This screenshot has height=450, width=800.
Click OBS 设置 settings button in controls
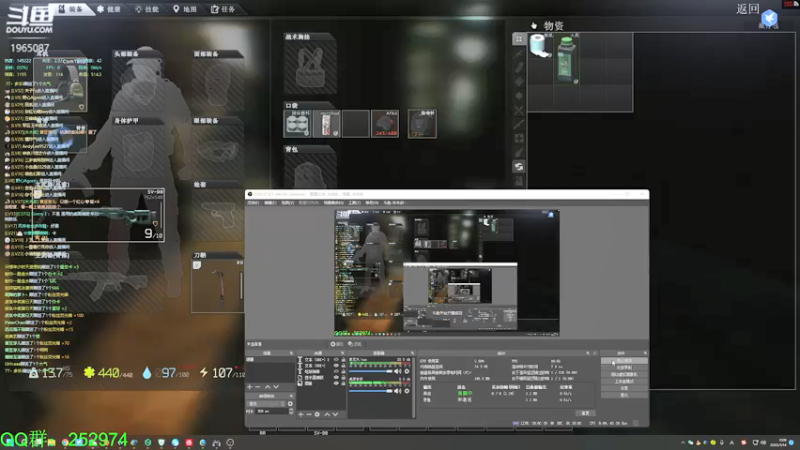624,388
